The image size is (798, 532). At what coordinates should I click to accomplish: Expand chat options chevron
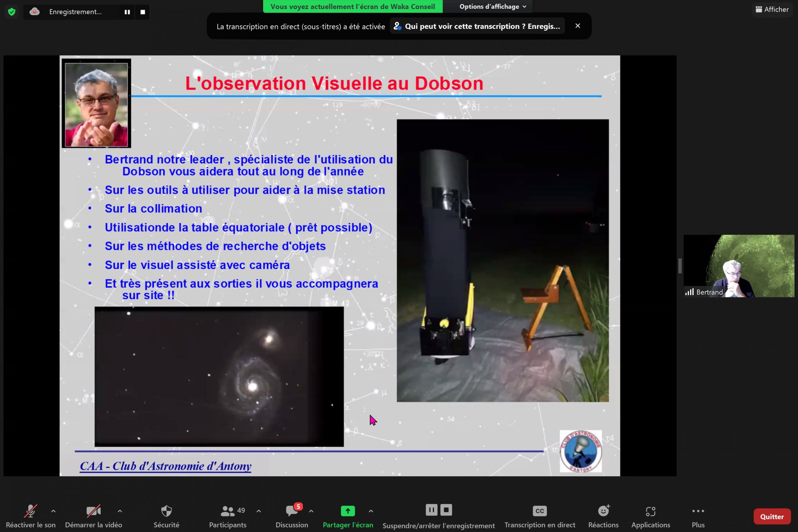point(311,511)
